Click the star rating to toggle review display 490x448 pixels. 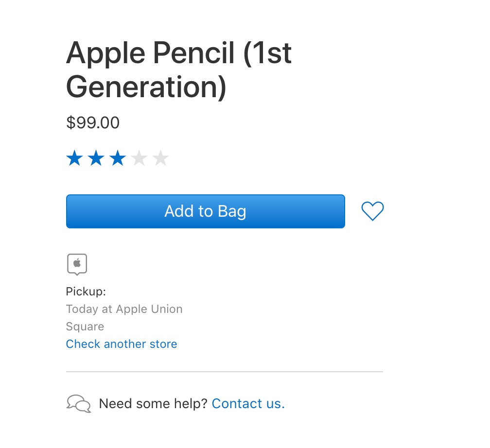118,157
